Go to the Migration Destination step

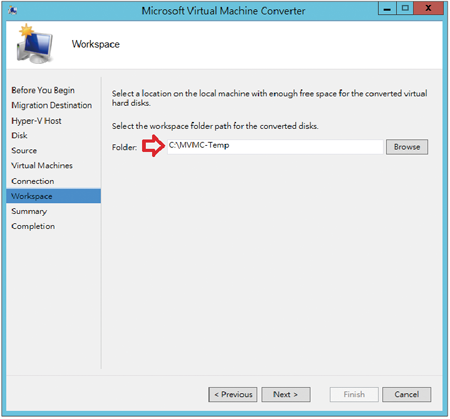pos(52,105)
